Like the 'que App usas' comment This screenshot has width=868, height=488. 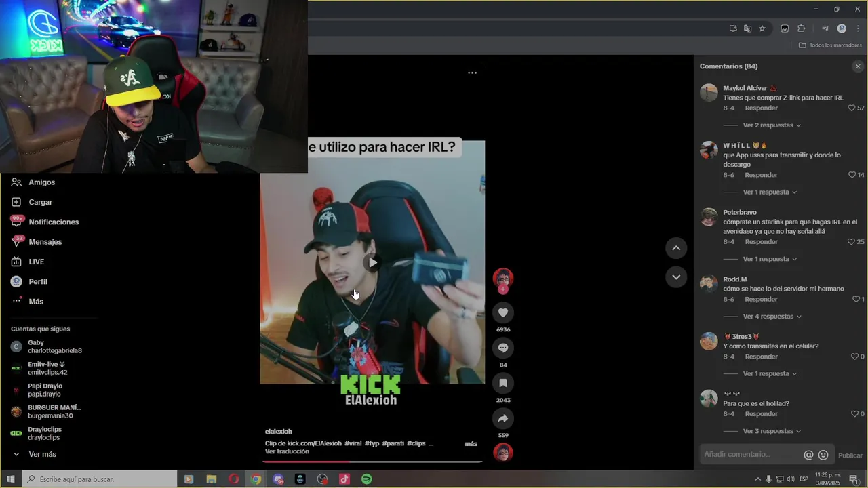coord(852,175)
